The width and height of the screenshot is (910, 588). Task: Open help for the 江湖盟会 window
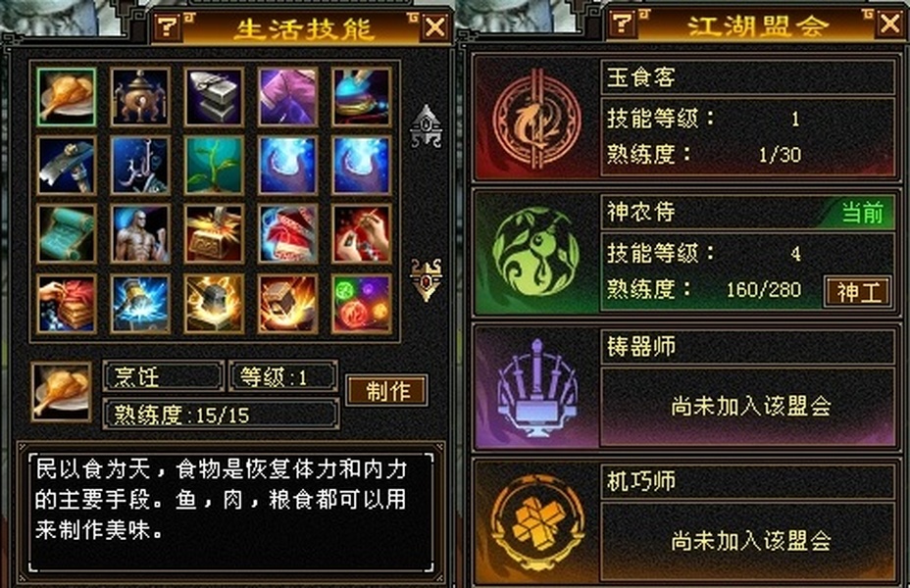624,23
